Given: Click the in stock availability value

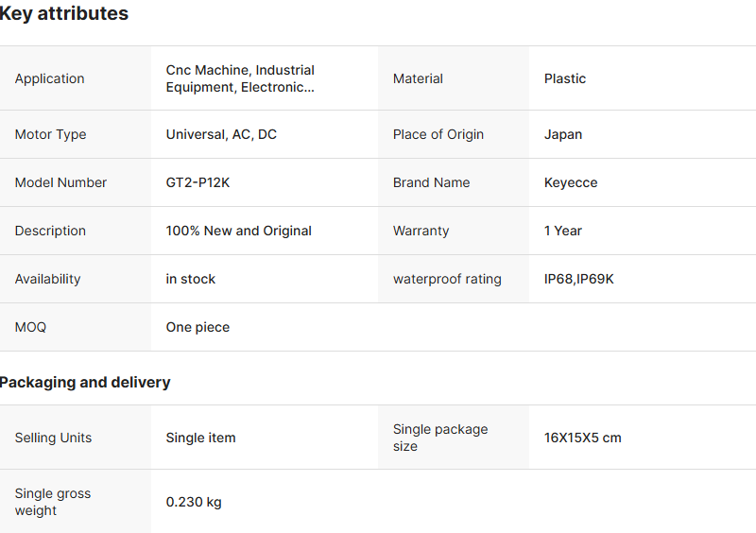Looking at the screenshot, I should (x=190, y=279).
